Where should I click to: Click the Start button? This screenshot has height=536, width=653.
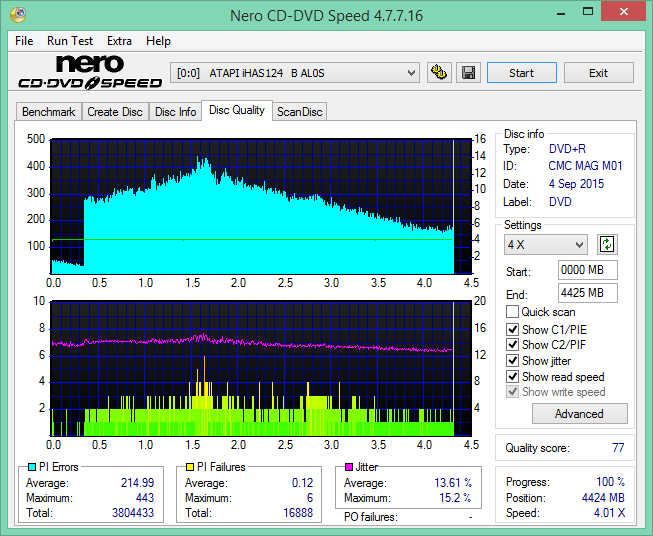(x=521, y=73)
